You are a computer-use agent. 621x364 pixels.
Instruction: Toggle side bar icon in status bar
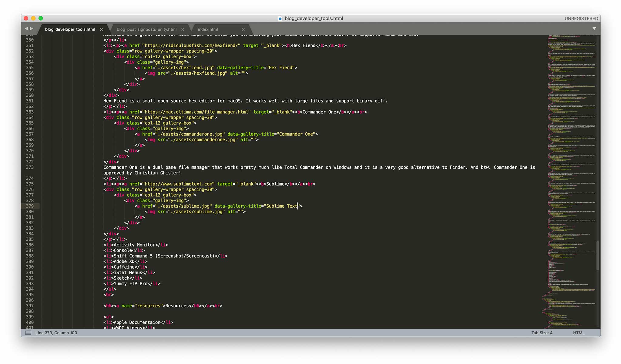28,333
